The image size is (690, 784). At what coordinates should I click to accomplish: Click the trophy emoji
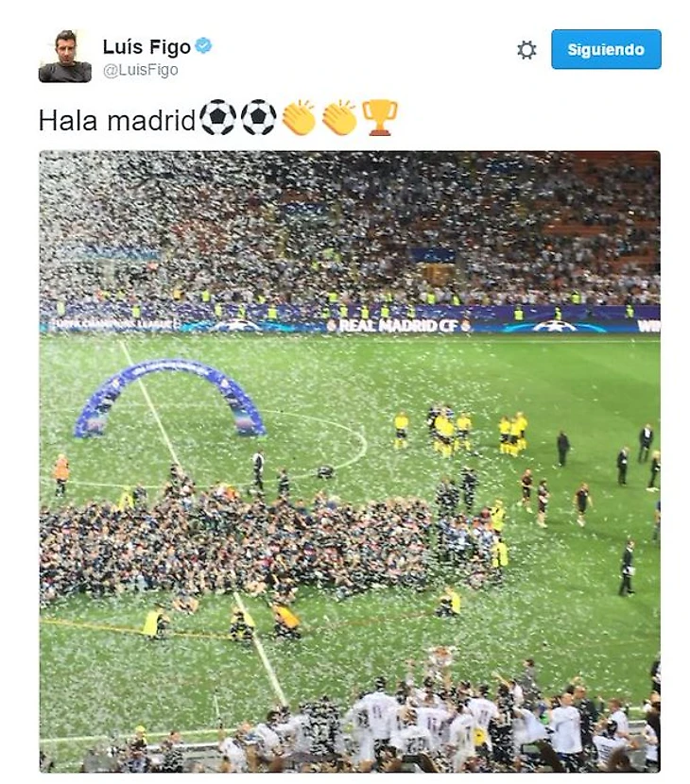(x=380, y=117)
